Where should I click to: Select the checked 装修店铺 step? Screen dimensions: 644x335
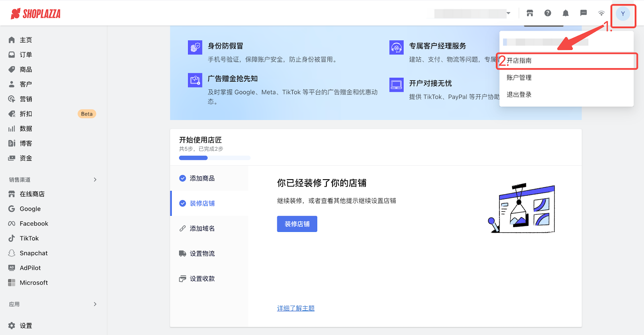(202, 203)
